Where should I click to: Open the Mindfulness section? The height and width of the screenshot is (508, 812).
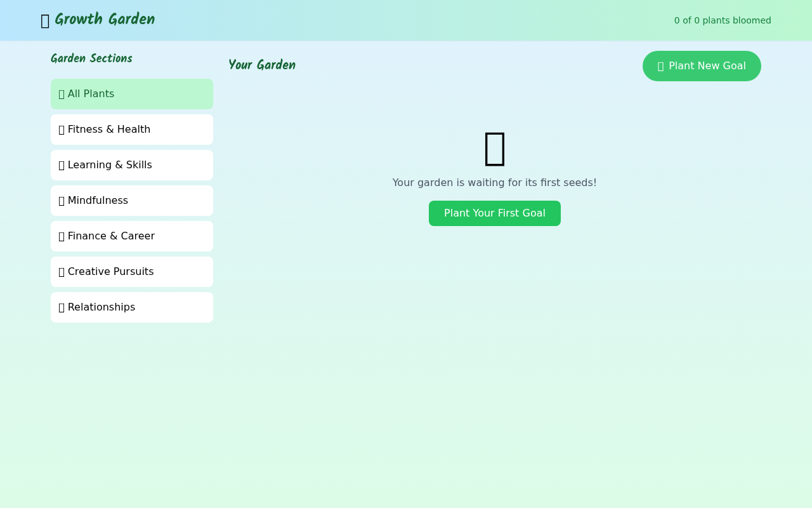[132, 200]
